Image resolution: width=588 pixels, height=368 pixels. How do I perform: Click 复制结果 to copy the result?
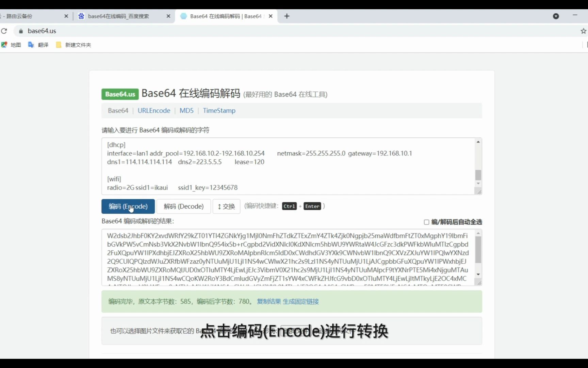point(269,301)
